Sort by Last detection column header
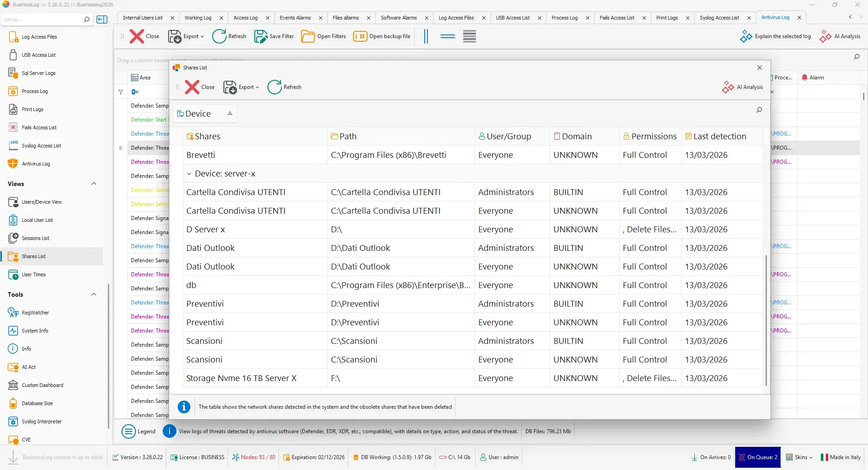The height and width of the screenshot is (470, 868). point(722,136)
